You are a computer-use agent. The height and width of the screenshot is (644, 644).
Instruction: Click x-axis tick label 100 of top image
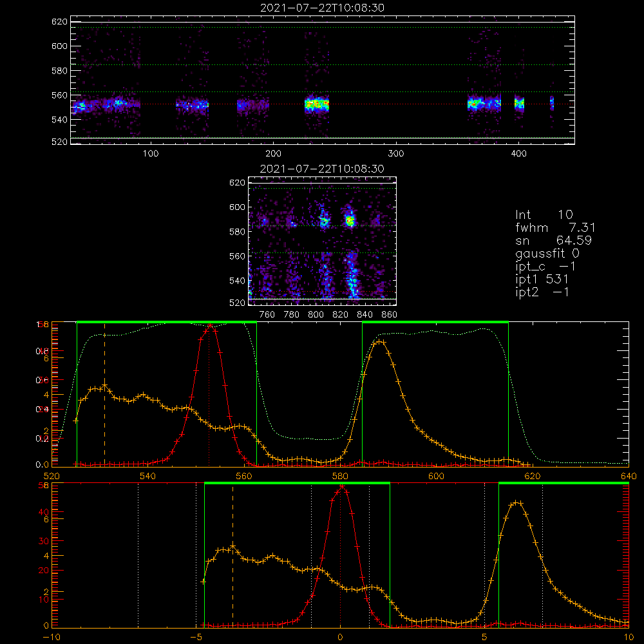click(151, 154)
